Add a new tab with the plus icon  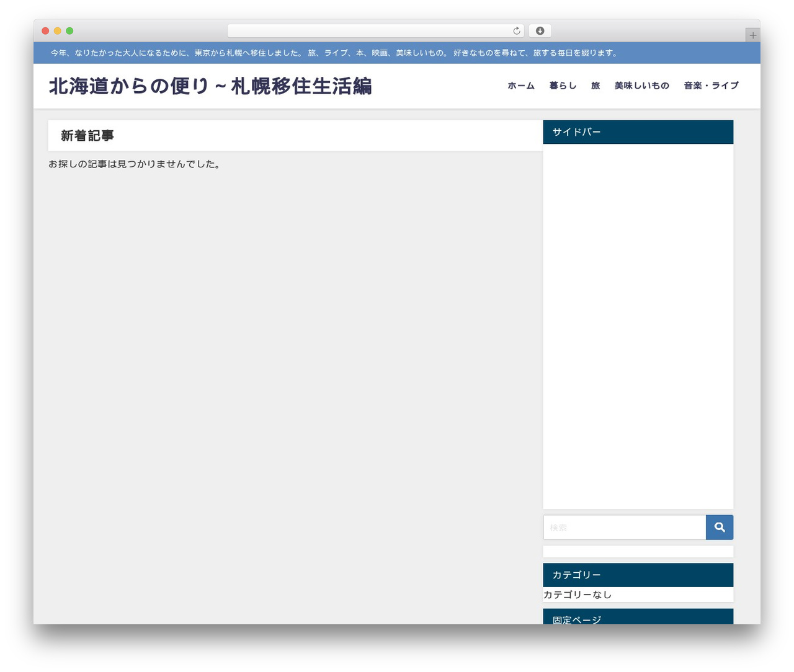752,35
